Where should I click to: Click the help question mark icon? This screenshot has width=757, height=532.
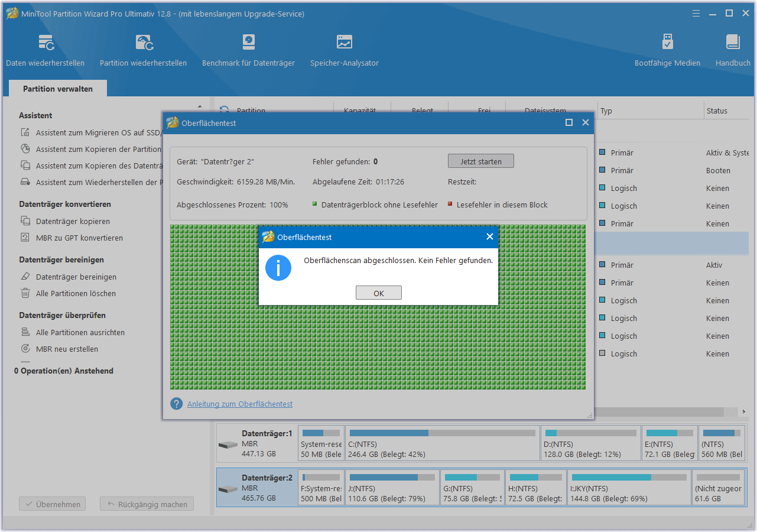[177, 404]
